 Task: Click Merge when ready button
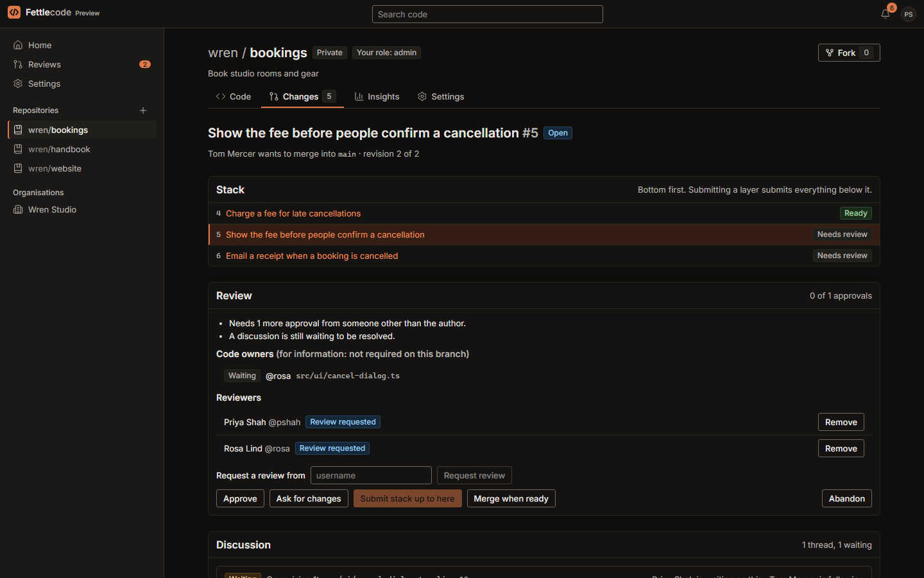point(511,498)
